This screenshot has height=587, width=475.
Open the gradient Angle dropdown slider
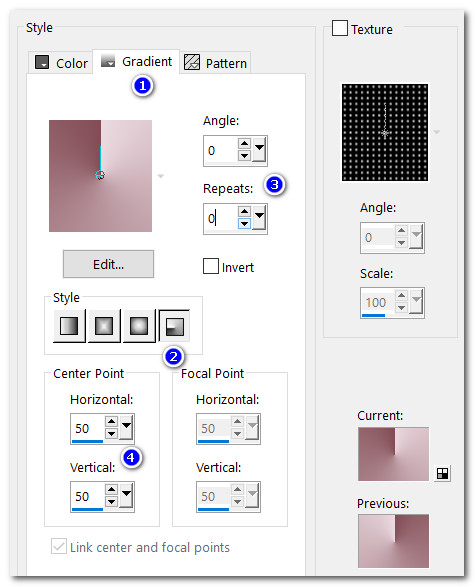tap(259, 149)
